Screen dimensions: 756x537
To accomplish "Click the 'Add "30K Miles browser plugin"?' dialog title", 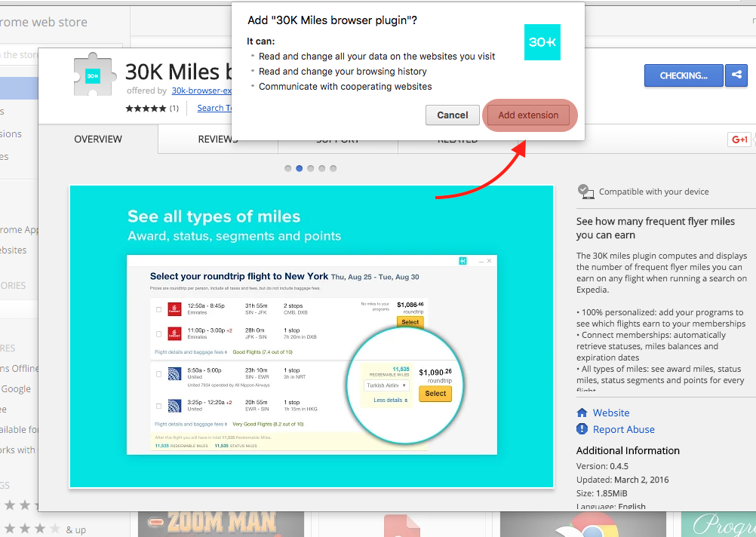I will click(x=332, y=20).
